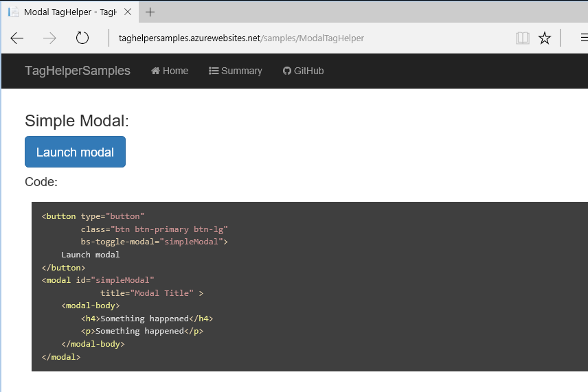The image size is (588, 392).
Task: Go to the TagHelperSamples brand link
Action: point(78,71)
